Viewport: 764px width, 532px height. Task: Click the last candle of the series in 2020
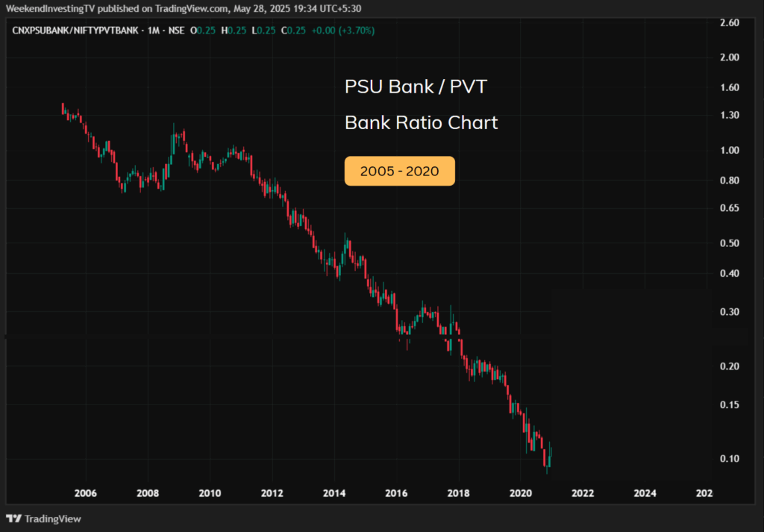click(550, 454)
